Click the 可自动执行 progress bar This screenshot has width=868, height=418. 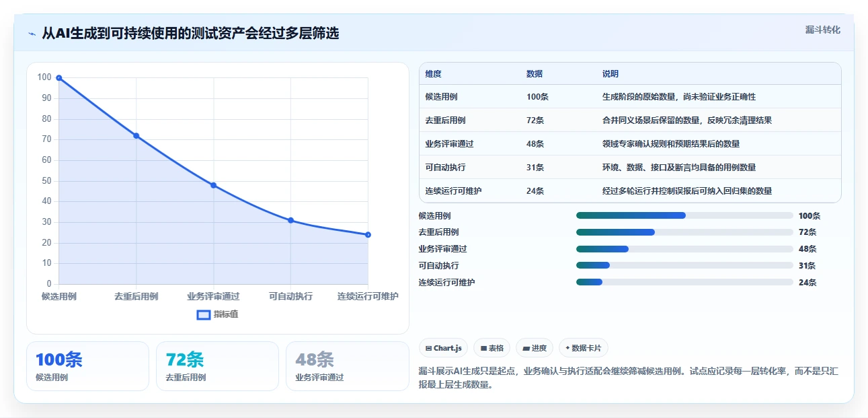click(684, 266)
